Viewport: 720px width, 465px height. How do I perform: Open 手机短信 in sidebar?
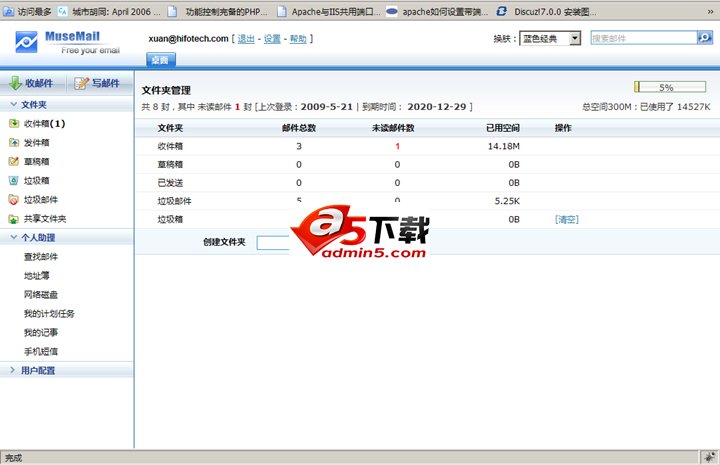41,351
